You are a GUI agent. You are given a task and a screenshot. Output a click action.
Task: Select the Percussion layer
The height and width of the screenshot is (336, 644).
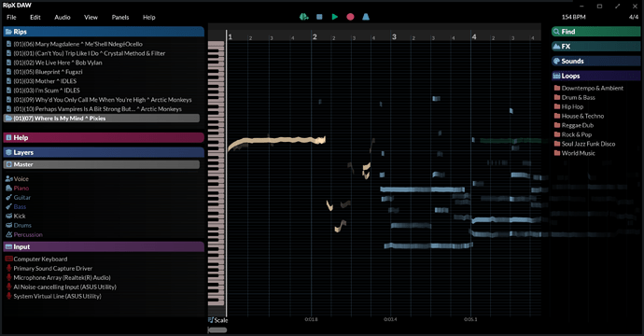[x=24, y=234]
